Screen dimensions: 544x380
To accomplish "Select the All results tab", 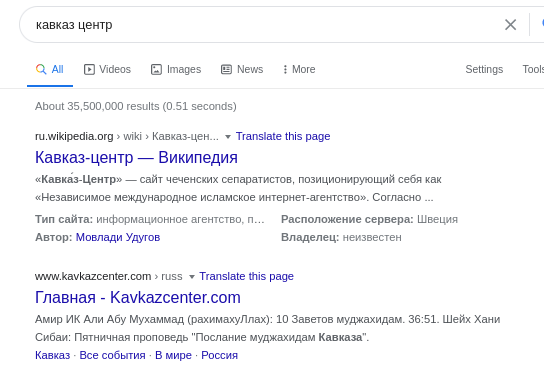I will pyautogui.click(x=50, y=69).
